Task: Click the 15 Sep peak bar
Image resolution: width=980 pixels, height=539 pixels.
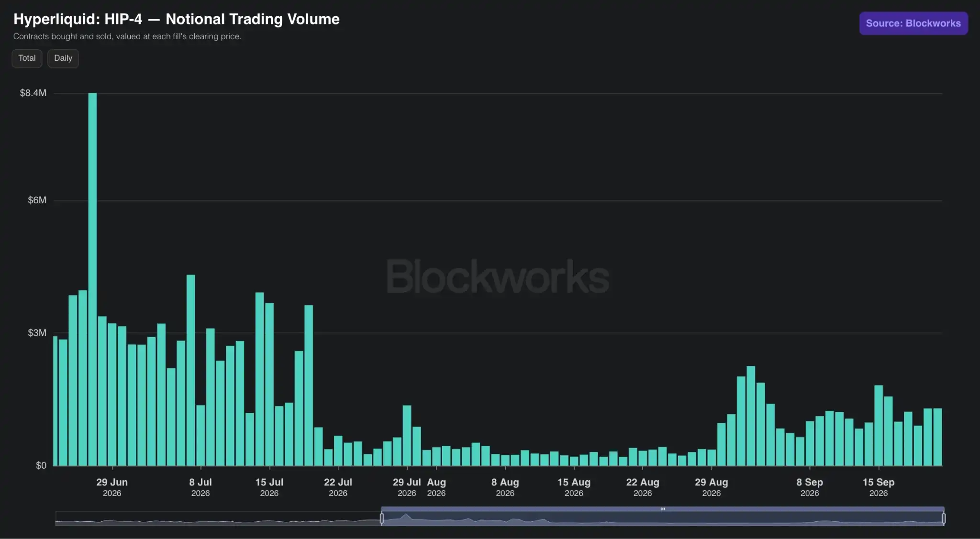Action: tap(879, 425)
